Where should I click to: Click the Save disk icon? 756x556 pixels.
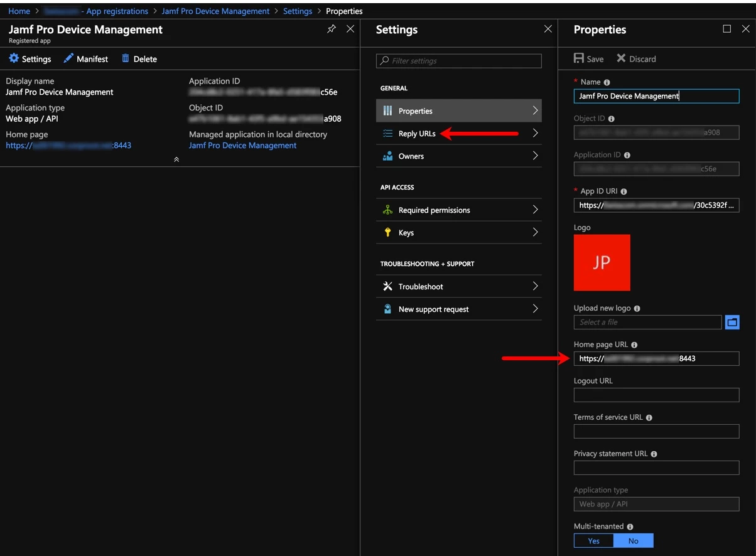579,58
